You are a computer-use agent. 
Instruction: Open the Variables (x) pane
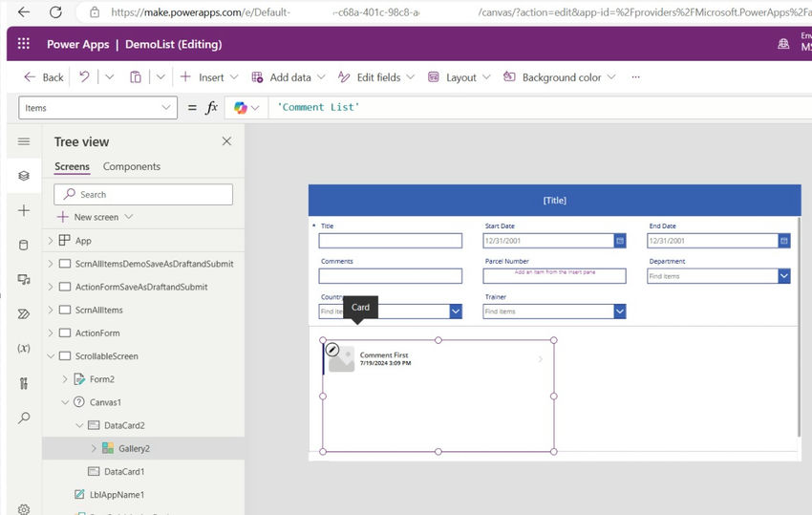coord(24,348)
